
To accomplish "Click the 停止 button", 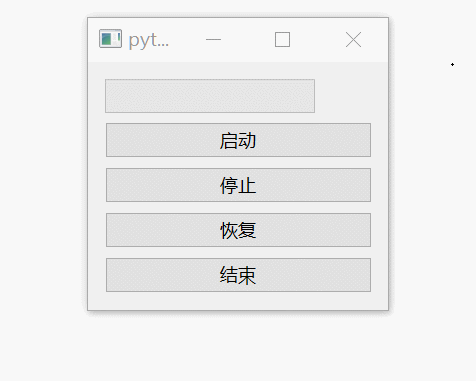I will click(x=238, y=185).
